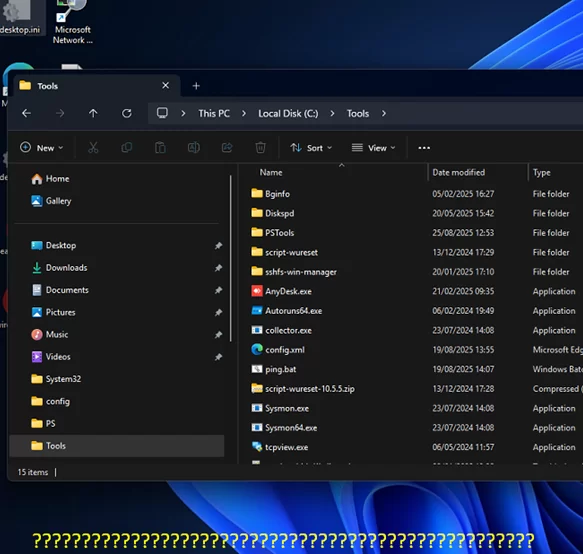
Task: Select the script-wureset folder
Action: (284, 252)
